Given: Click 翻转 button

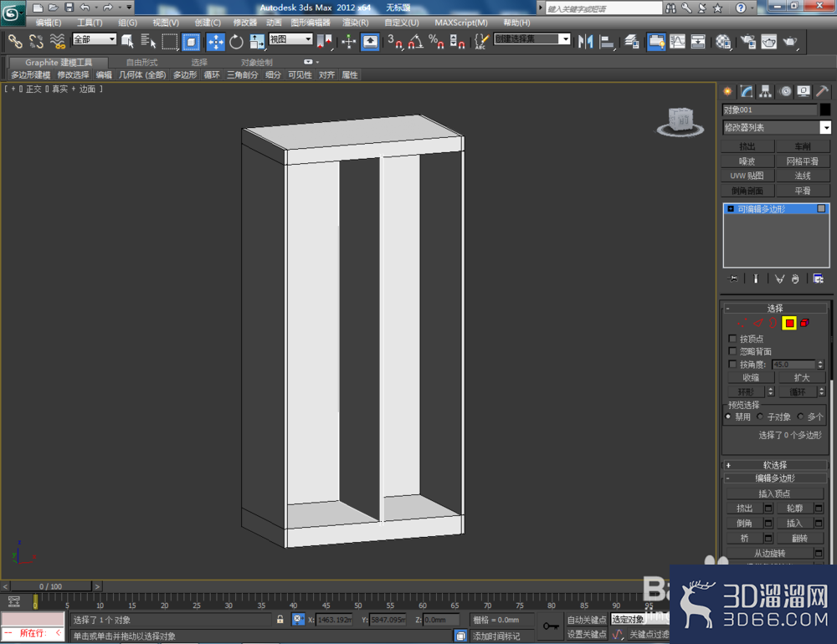Looking at the screenshot, I should pos(799,539).
